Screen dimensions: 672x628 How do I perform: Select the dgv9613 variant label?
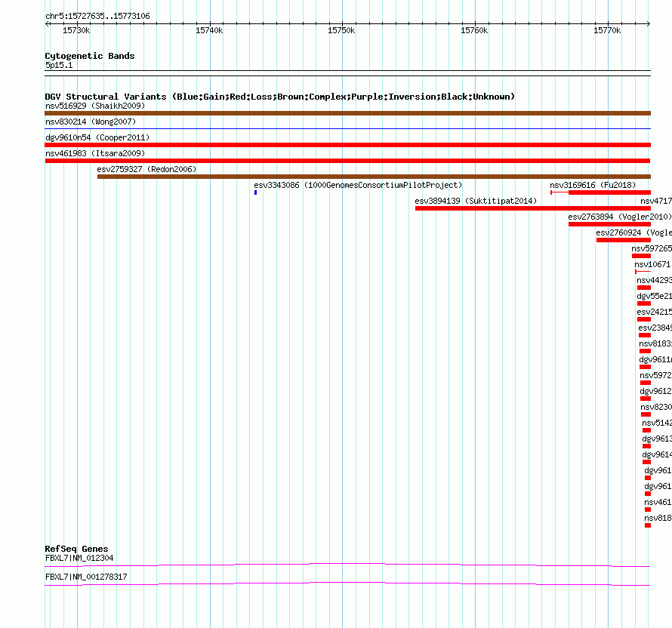point(657,439)
